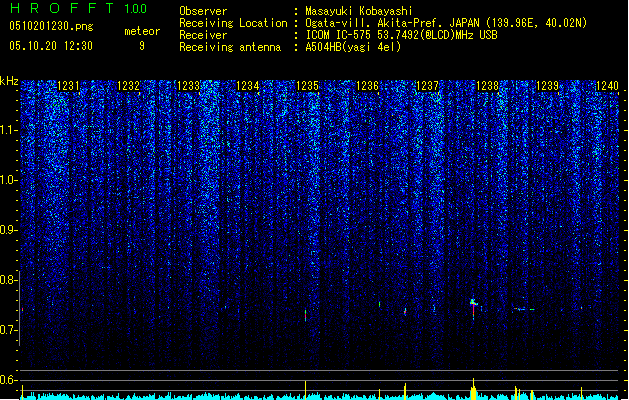Screen dimensions: 629x400
Task: Click the kHz axis unit label
Action: click(x=9, y=81)
